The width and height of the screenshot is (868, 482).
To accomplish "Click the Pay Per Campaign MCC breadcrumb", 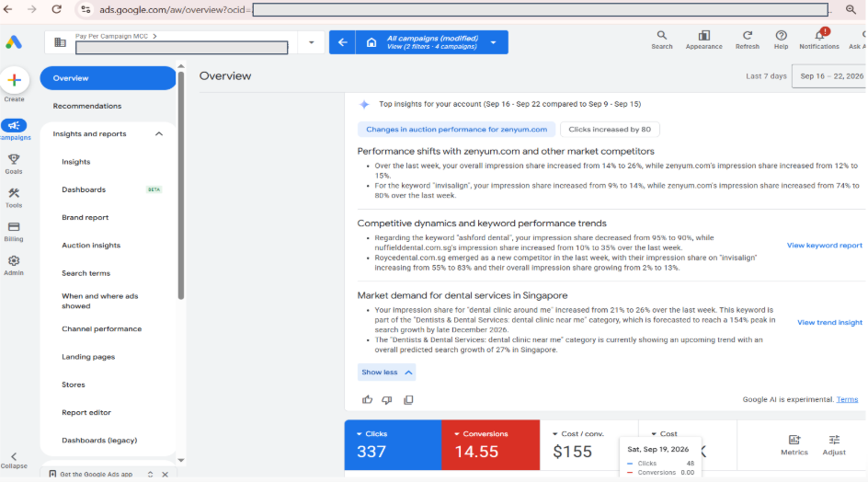I will point(111,36).
